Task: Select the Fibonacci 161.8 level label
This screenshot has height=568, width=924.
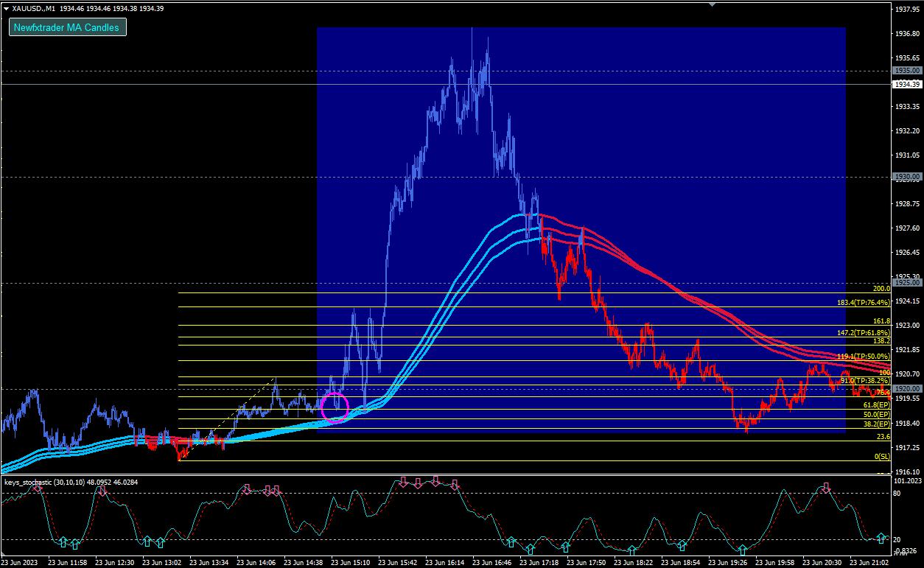Action: pos(881,322)
